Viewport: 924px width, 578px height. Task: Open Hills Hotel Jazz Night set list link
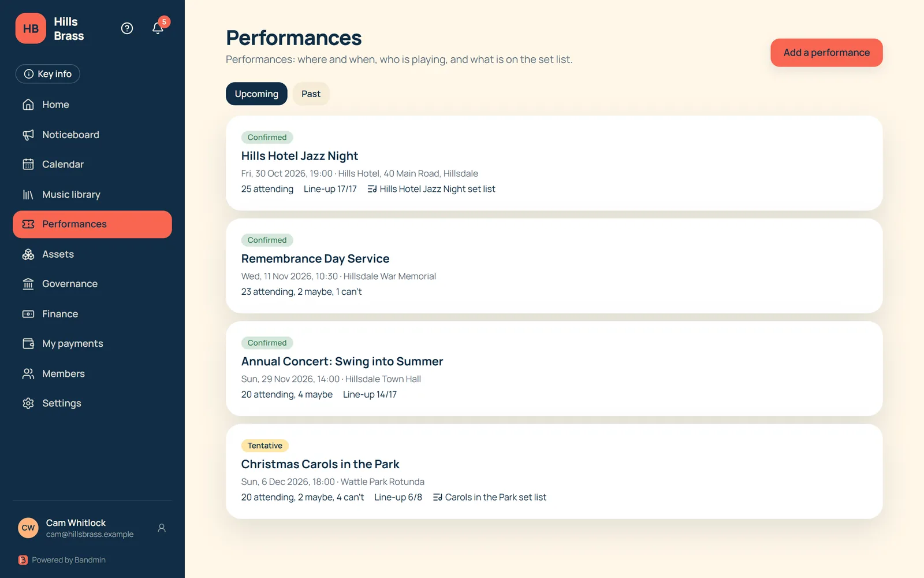click(431, 189)
